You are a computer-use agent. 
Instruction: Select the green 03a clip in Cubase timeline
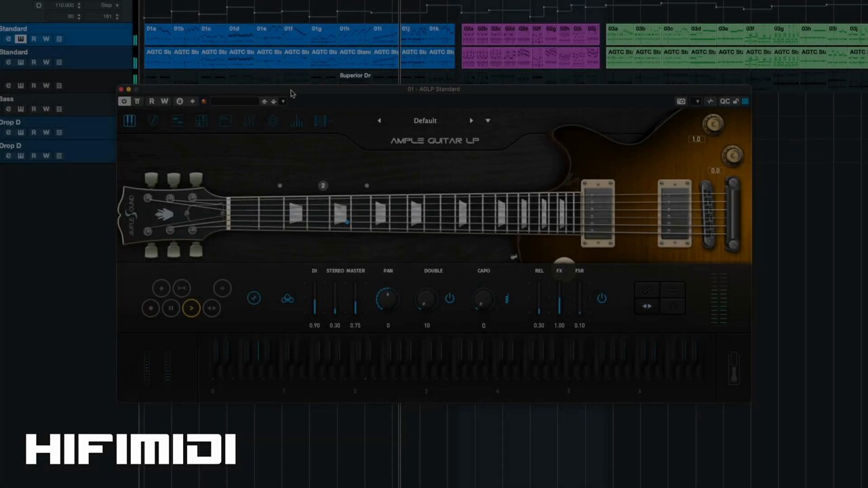point(619,34)
